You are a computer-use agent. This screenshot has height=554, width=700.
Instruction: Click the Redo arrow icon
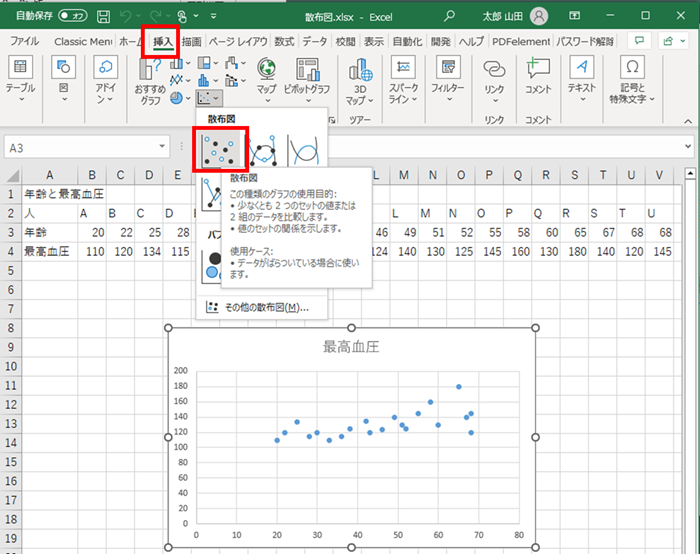(x=155, y=17)
